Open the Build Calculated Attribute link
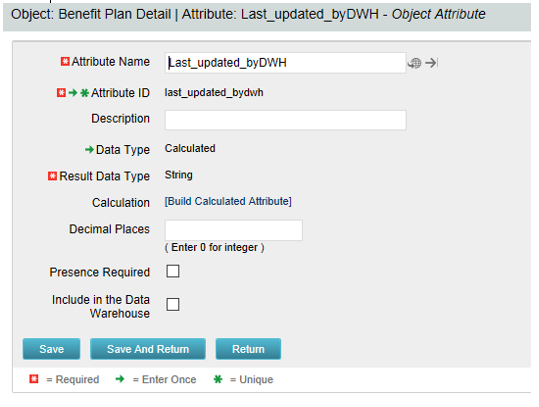 (228, 201)
